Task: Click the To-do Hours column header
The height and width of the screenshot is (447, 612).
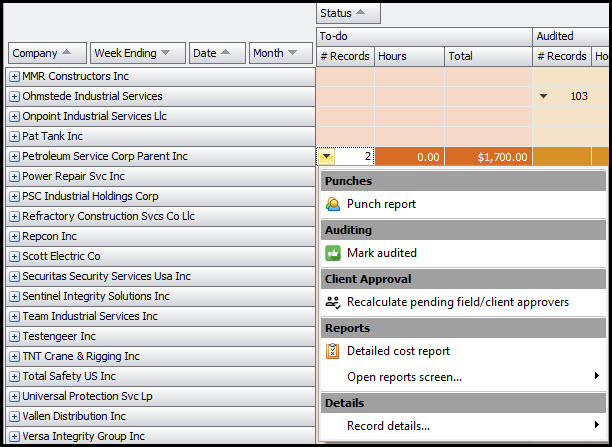Action: point(409,56)
